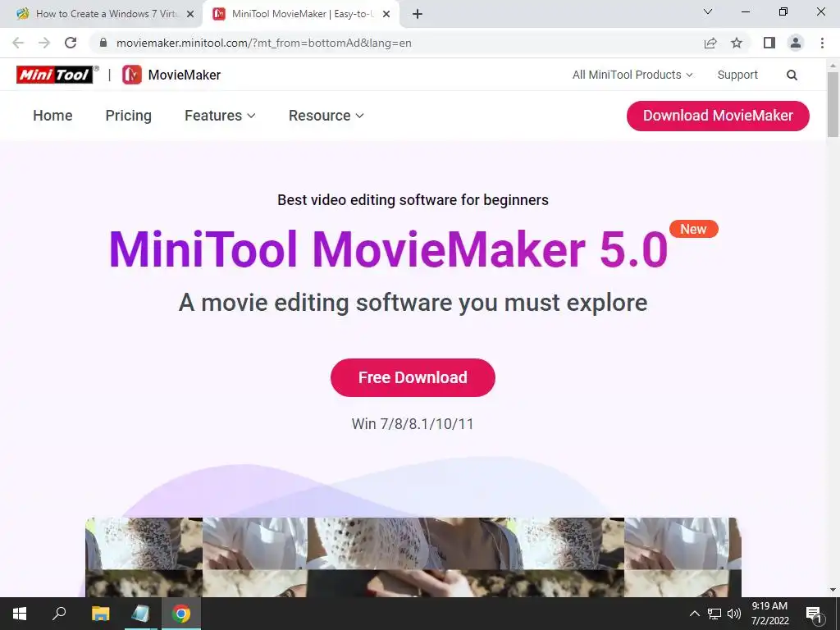Click the Free Download button
The width and height of the screenshot is (840, 630).
[413, 377]
